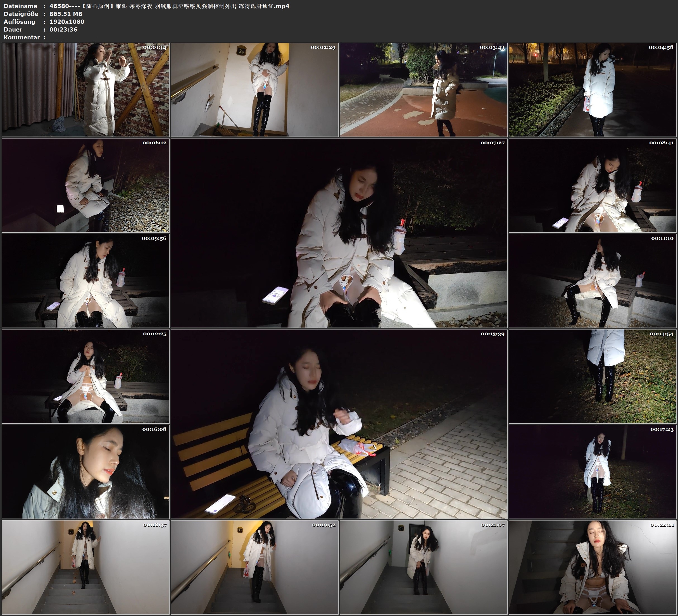Open the large frame at 00:07:27

point(339,233)
